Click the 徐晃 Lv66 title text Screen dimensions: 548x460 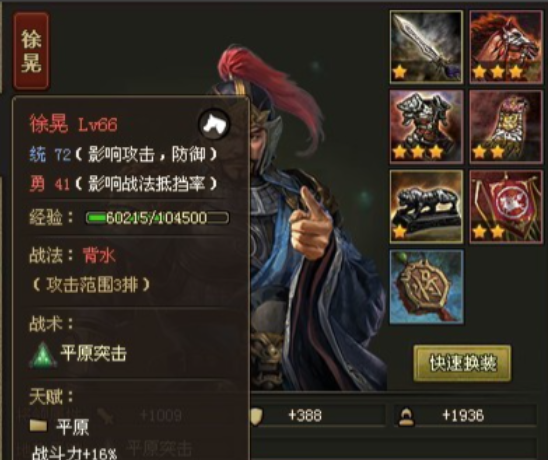click(x=73, y=124)
